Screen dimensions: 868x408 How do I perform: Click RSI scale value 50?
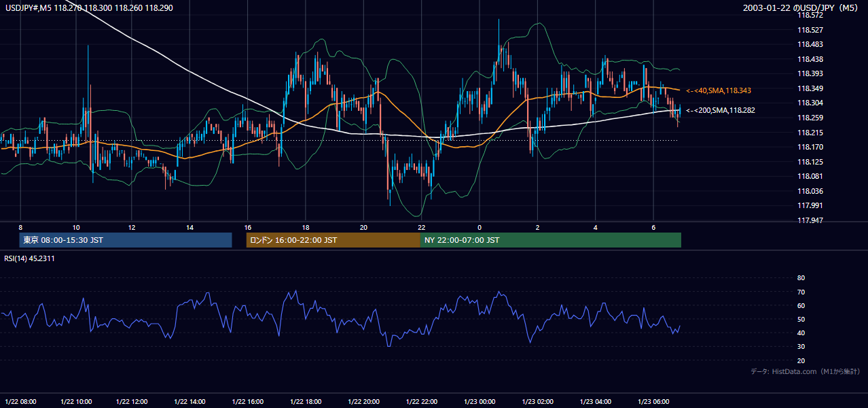click(x=801, y=319)
